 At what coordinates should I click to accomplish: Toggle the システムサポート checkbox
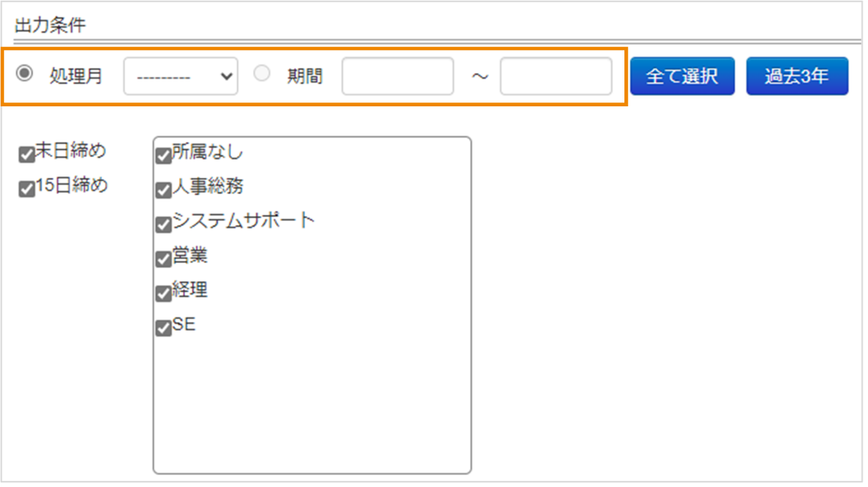click(162, 223)
